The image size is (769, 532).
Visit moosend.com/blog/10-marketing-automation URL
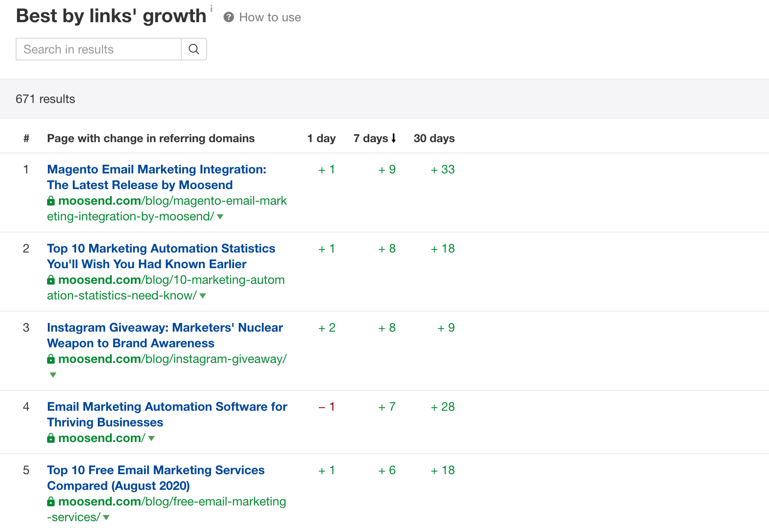click(x=166, y=287)
